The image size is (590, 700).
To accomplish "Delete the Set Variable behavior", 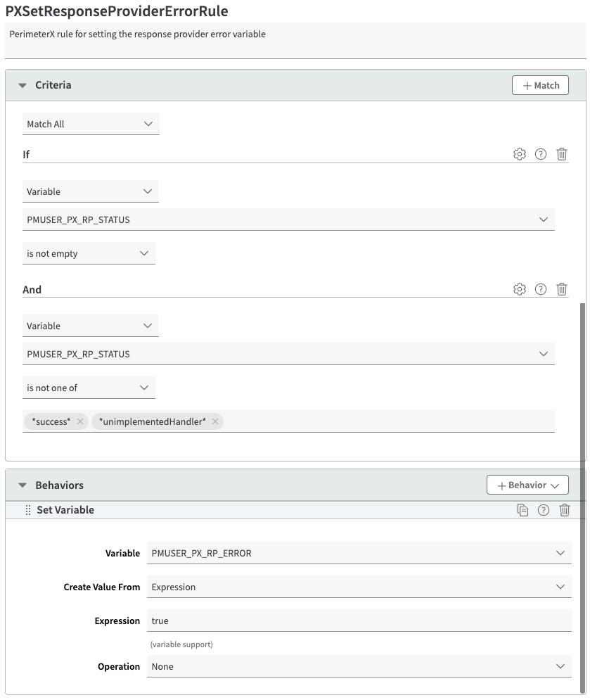I will pyautogui.click(x=564, y=510).
